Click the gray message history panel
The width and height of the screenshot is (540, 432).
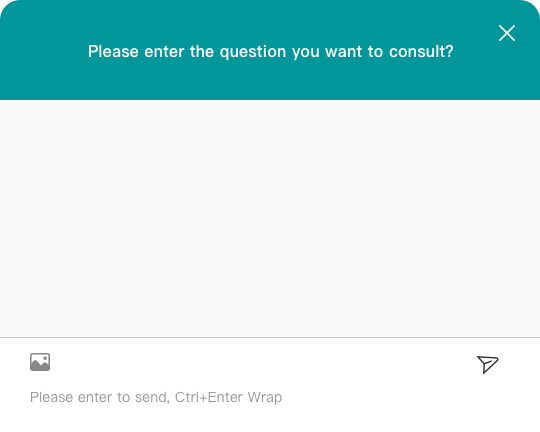click(x=270, y=218)
